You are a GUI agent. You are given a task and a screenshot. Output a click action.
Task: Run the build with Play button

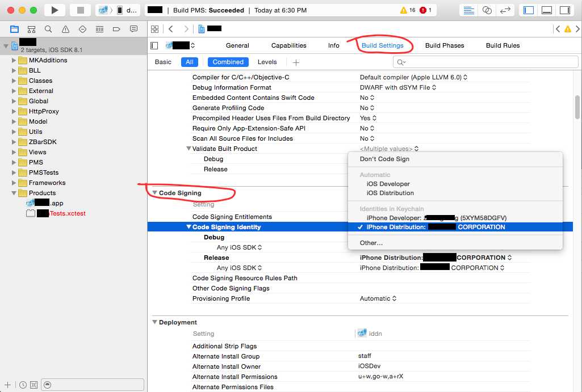tap(55, 10)
